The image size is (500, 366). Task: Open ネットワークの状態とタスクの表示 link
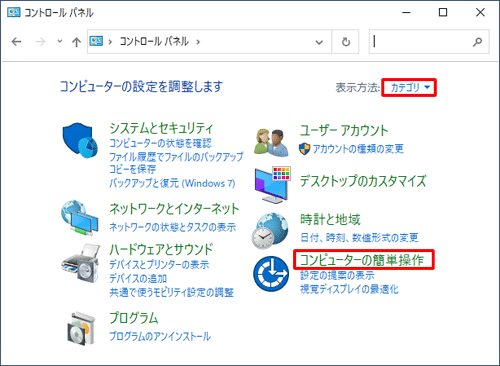(x=173, y=227)
